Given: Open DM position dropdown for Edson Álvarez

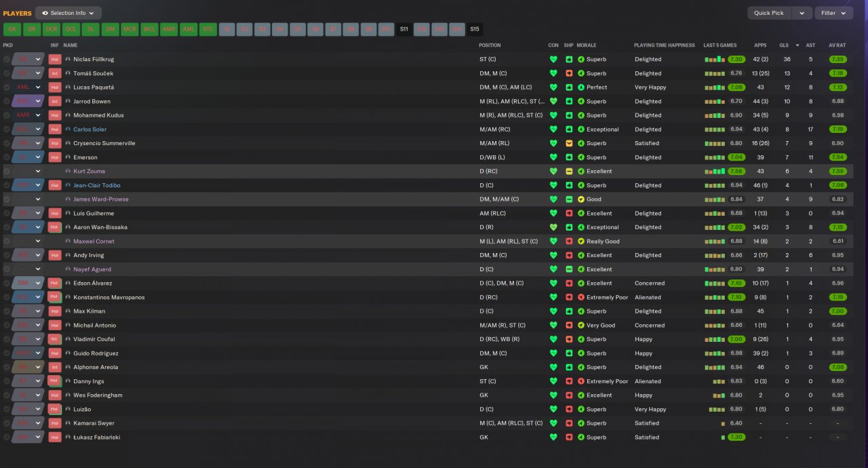Looking at the screenshot, I should pos(38,283).
